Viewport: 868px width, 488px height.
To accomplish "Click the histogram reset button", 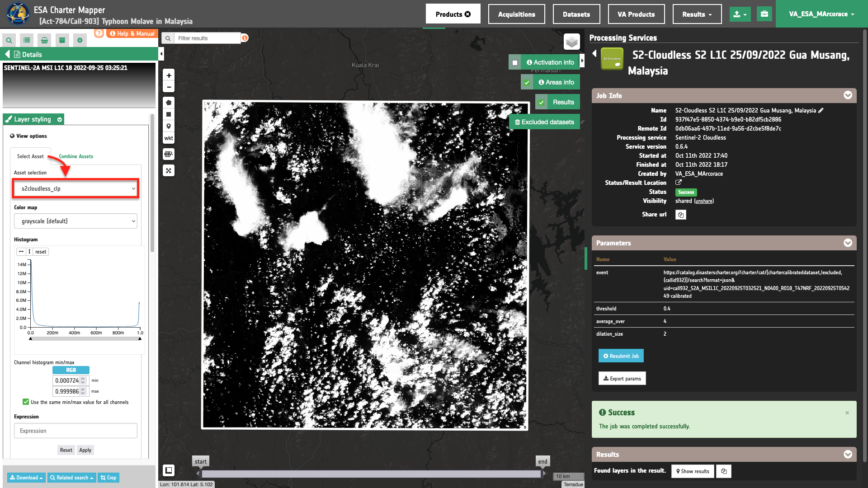I will click(x=41, y=252).
